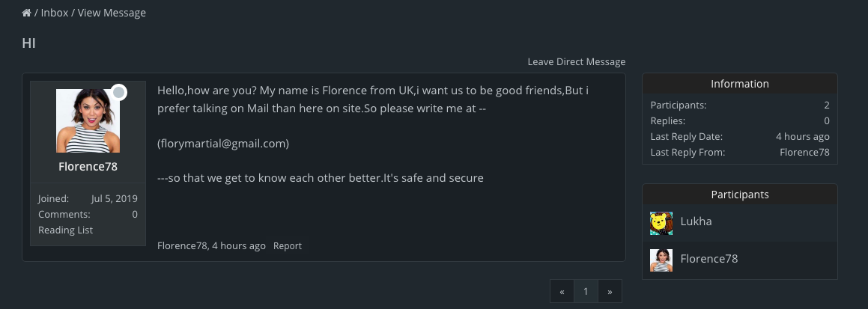868x309 pixels.
Task: Click the online status indicator circle
Action: (118, 93)
